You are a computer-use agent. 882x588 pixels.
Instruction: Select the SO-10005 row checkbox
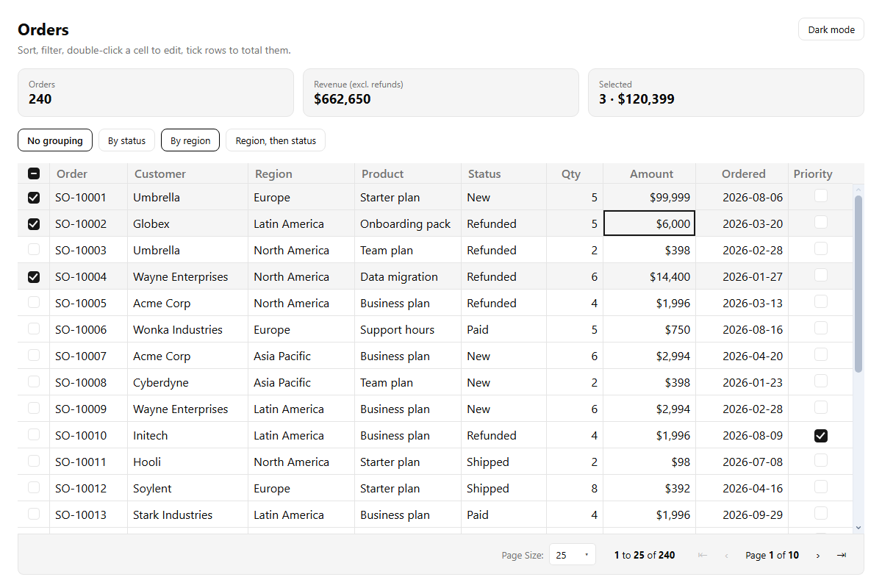(x=34, y=302)
